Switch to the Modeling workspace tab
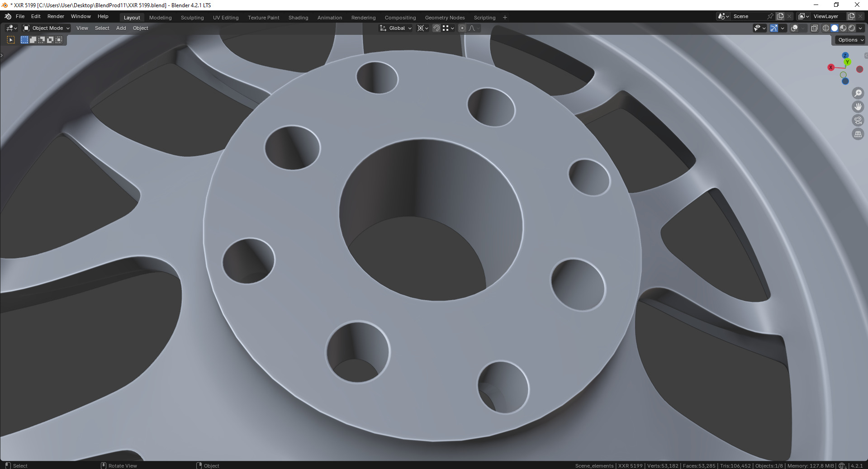This screenshot has width=868, height=469. click(x=160, y=18)
